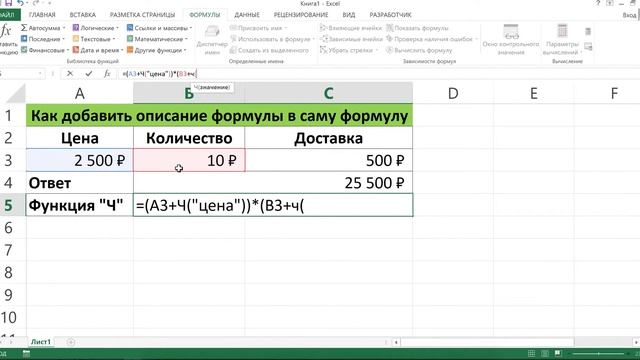Expand Проверка наличия ошибок dropdown arrow

(476, 39)
